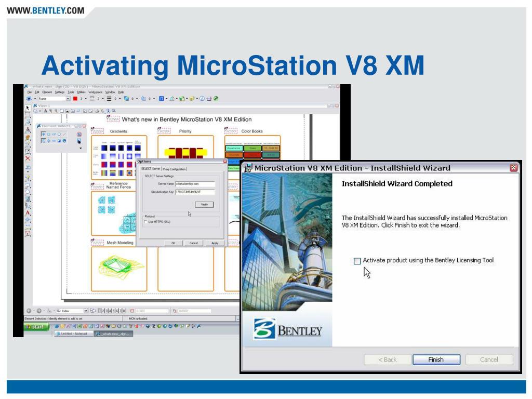
Task: Click Zoom In icon in View 1 toolbar
Action: 50,111
